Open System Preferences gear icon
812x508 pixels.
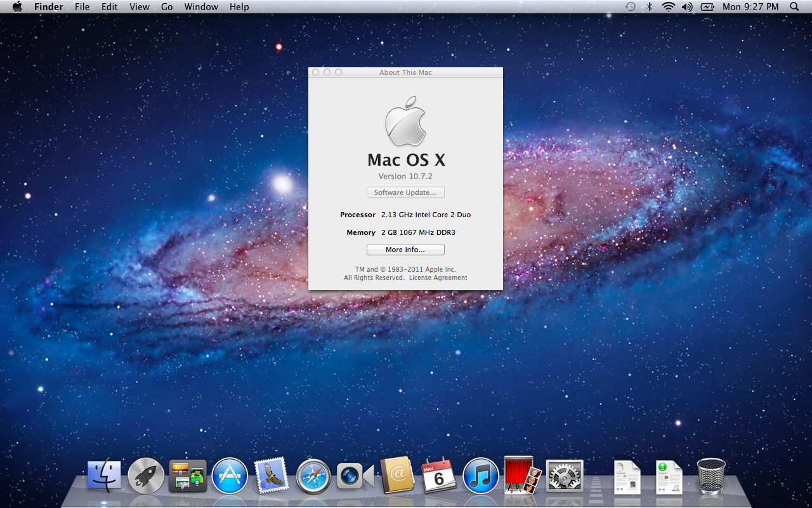point(564,476)
